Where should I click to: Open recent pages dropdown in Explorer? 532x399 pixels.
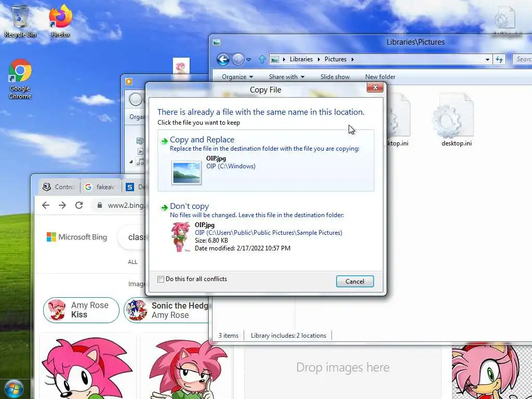(249, 60)
